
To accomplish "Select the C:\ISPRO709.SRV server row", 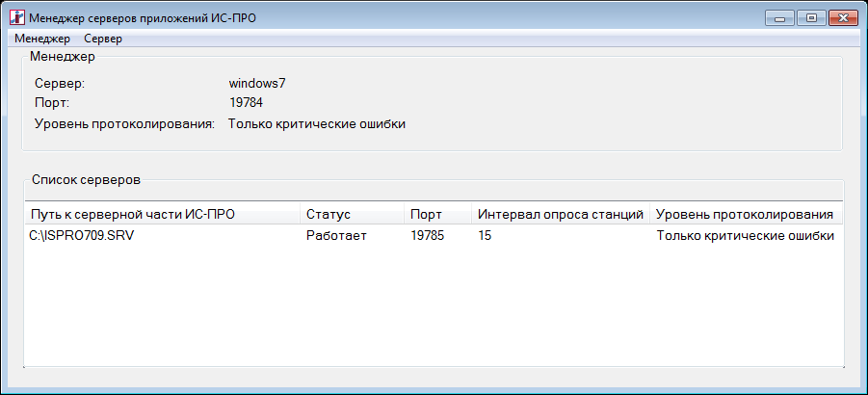I will pos(434,236).
